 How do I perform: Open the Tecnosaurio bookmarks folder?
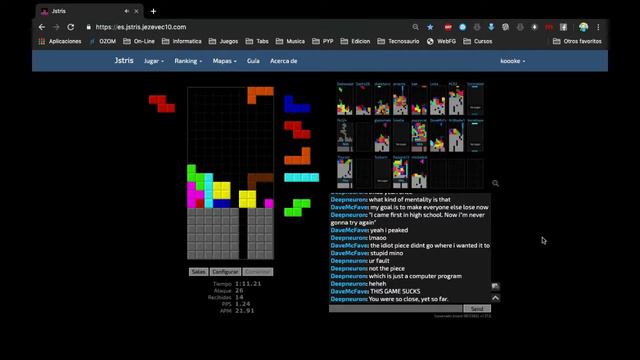(x=398, y=41)
